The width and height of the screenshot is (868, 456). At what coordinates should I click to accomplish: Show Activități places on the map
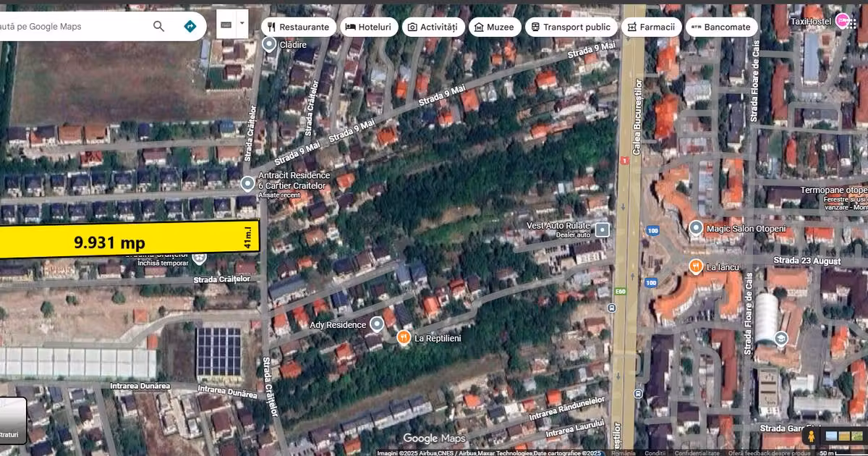[433, 27]
